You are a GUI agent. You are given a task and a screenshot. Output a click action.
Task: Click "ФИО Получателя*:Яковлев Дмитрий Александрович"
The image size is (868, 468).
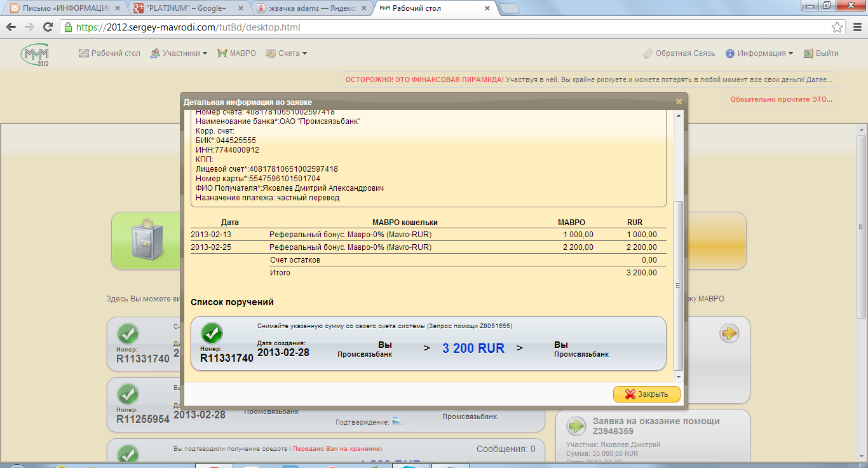[x=290, y=188]
